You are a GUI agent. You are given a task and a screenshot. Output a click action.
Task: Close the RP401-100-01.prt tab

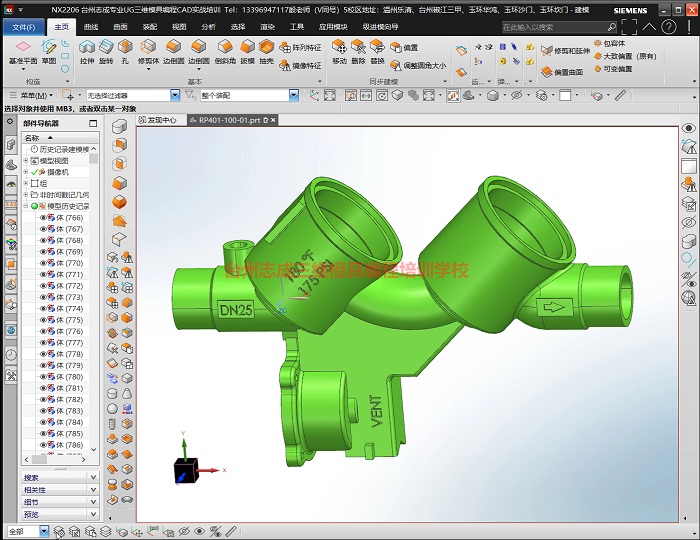[273, 120]
